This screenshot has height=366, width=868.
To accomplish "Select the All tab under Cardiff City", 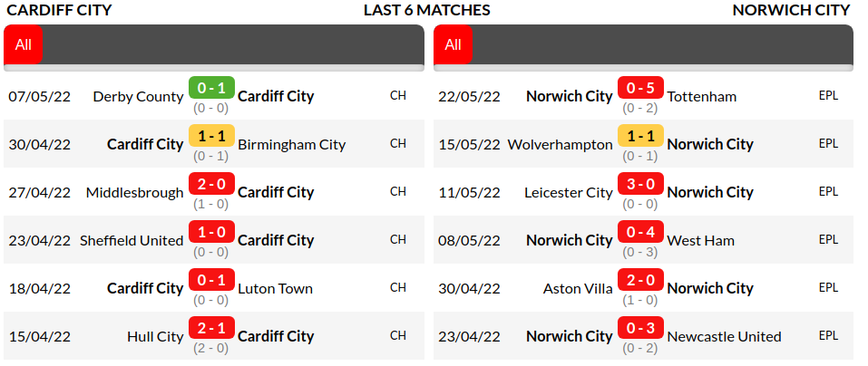I will [24, 44].
